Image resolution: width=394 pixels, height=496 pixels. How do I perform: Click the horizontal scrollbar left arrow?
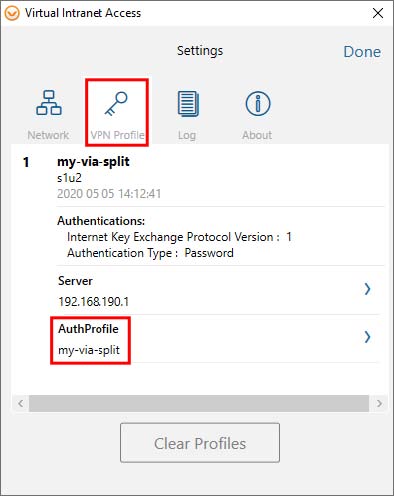[x=21, y=403]
